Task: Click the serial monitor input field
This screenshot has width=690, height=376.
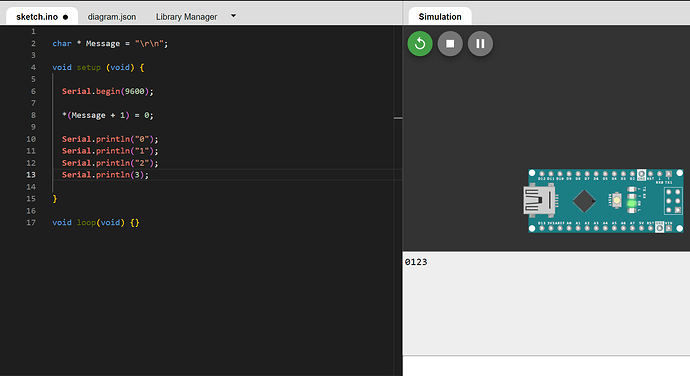Action: 546,366
